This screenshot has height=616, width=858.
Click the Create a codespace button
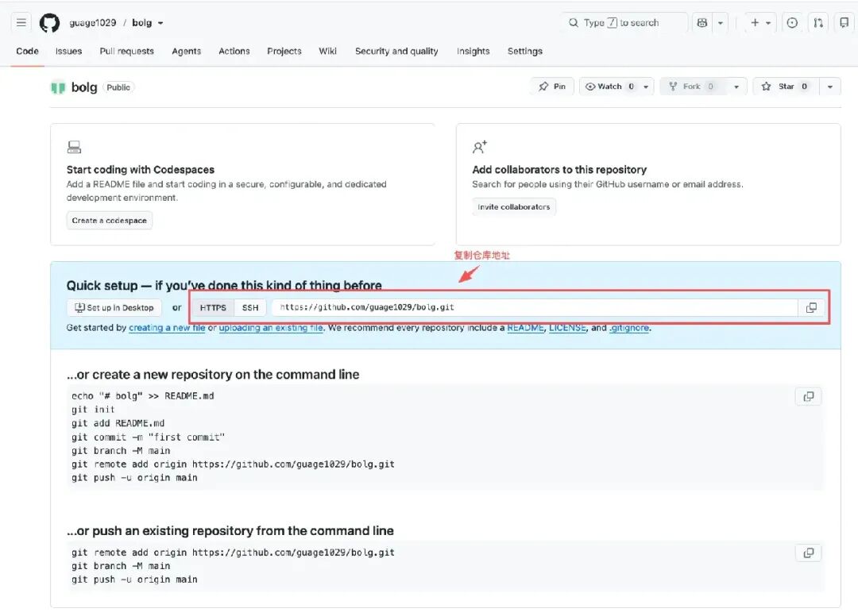[110, 220]
